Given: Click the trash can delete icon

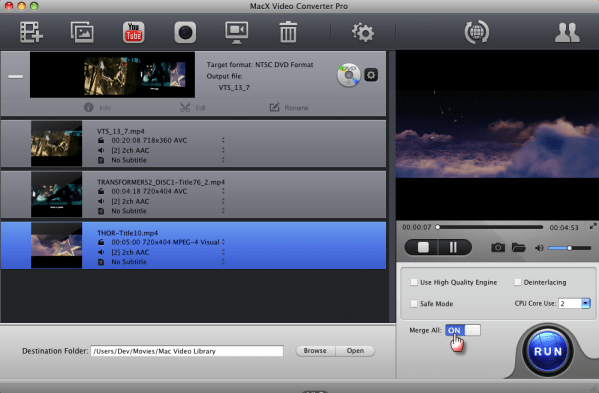Looking at the screenshot, I should (x=288, y=32).
